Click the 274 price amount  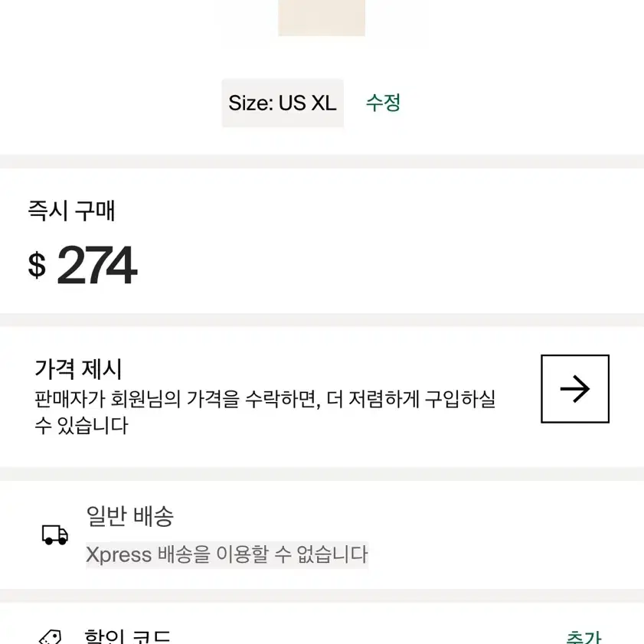pos(96,265)
